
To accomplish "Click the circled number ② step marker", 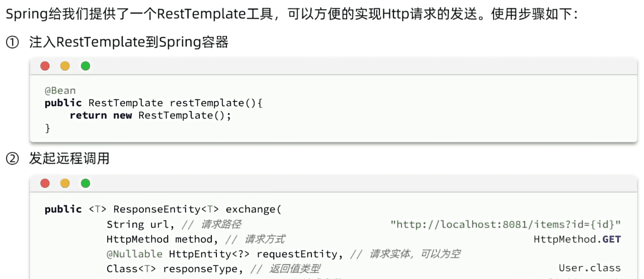I will pyautogui.click(x=12, y=159).
